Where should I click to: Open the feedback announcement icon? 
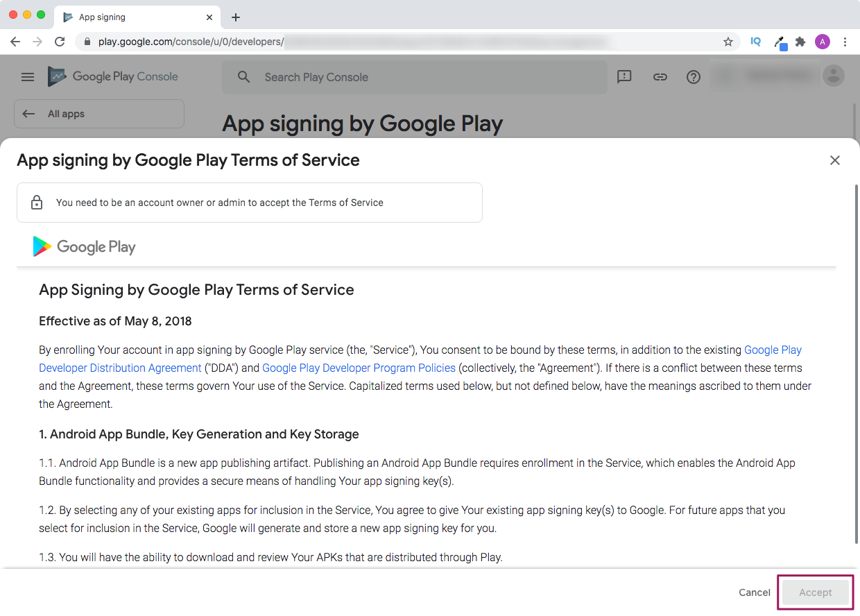[624, 77]
